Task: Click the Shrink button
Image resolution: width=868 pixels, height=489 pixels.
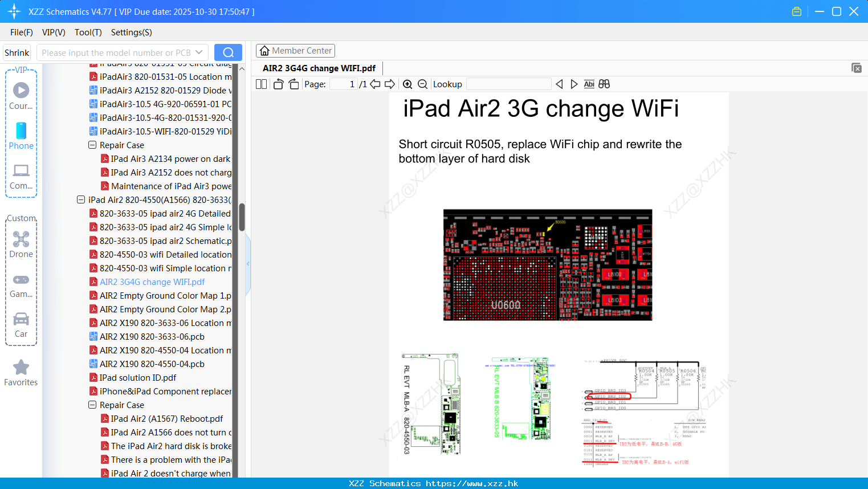Action: tap(17, 52)
